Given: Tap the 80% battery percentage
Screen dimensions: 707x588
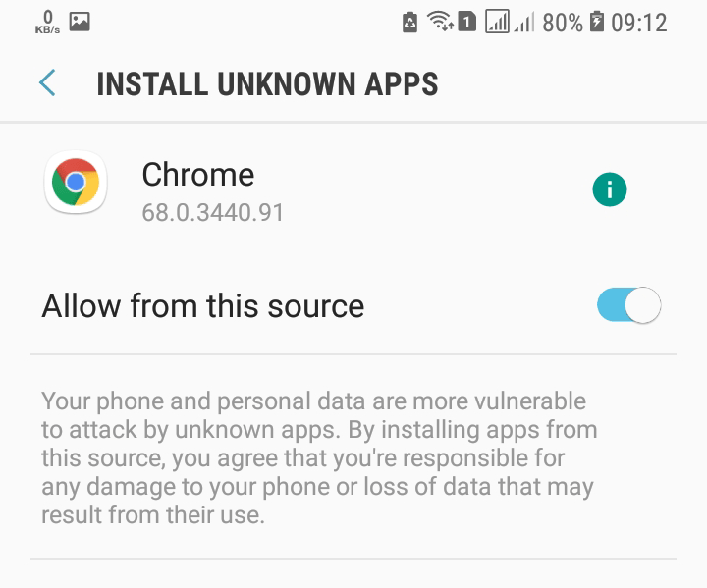Looking at the screenshot, I should click(x=563, y=23).
